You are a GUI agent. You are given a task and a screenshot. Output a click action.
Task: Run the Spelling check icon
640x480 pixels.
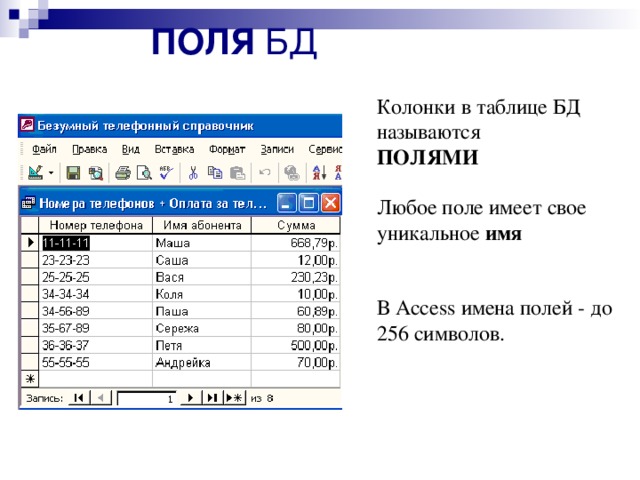coord(166,173)
